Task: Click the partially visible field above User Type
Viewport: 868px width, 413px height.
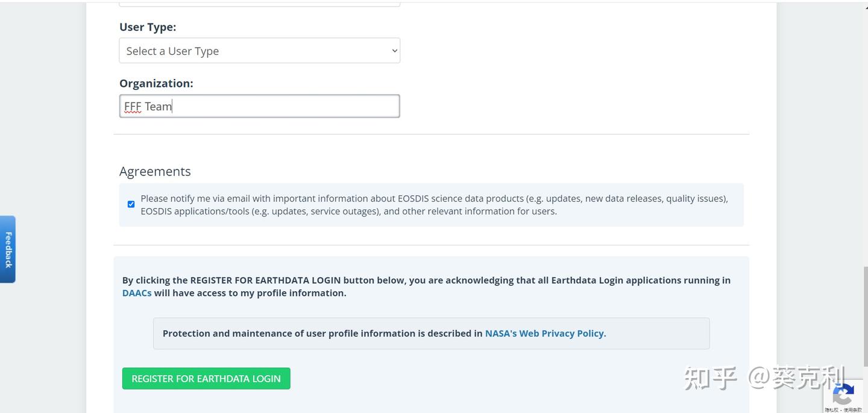Action: coord(259,4)
